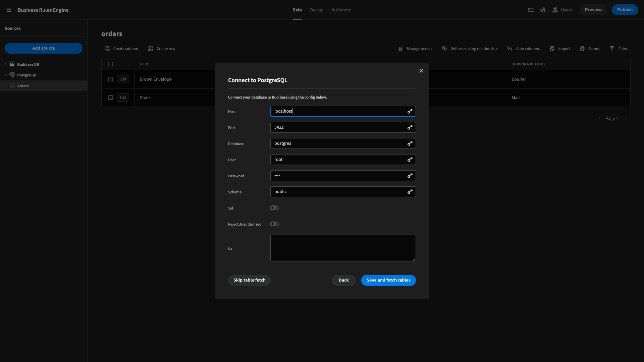This screenshot has width=644, height=362.
Task: Go to next page arrow
Action: 626,118
